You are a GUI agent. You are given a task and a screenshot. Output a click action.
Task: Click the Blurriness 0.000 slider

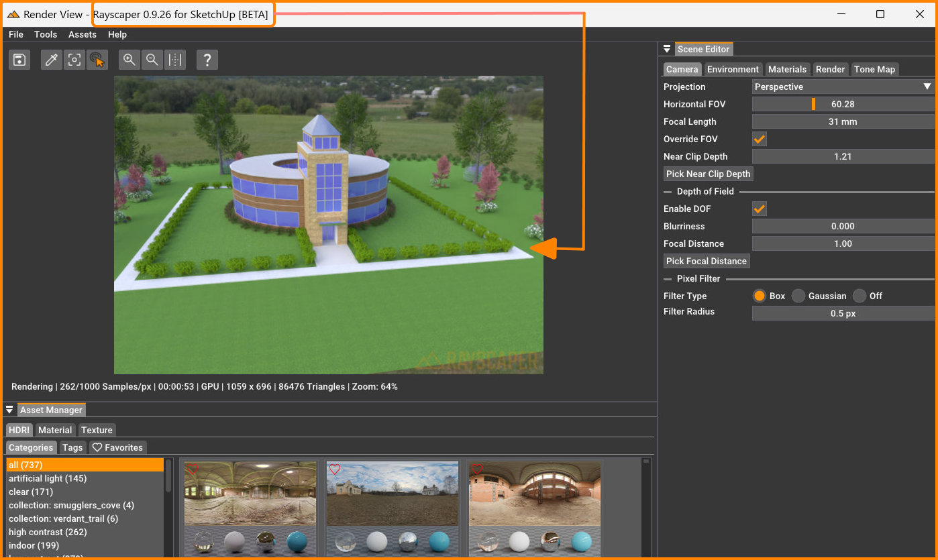click(x=843, y=226)
